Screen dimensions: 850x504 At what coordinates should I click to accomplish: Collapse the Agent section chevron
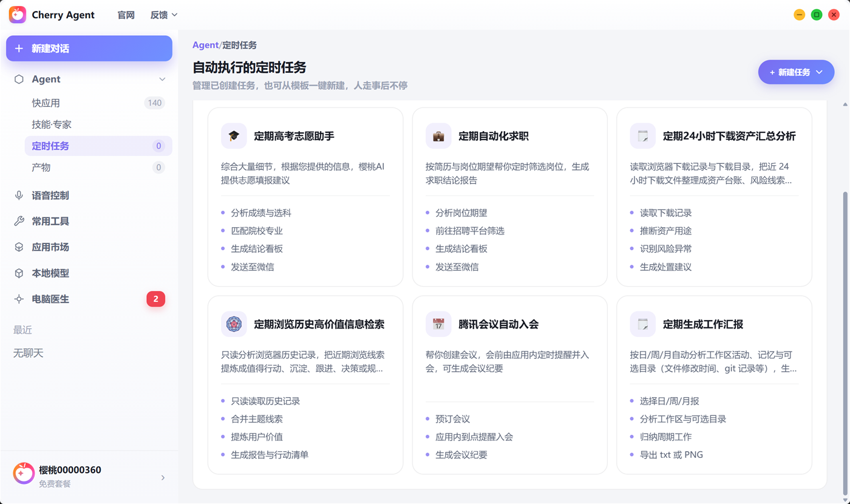point(162,79)
